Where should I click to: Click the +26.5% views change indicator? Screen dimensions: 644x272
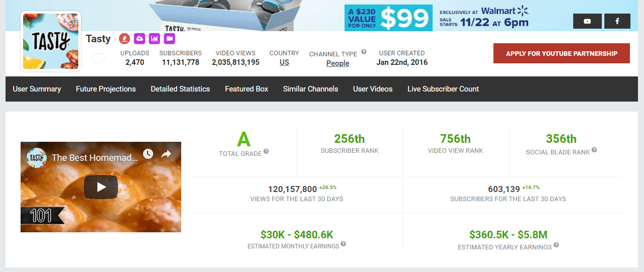pyautogui.click(x=328, y=187)
